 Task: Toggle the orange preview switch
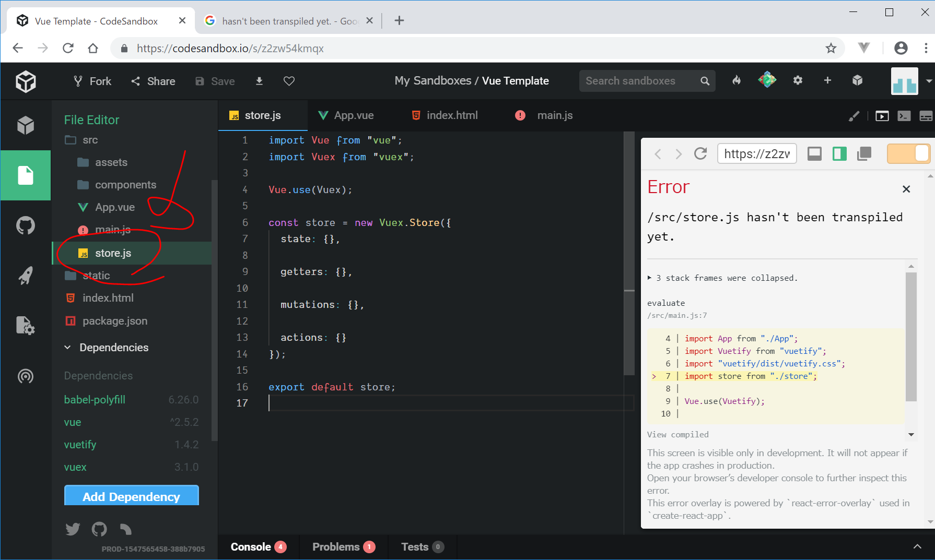click(x=908, y=154)
